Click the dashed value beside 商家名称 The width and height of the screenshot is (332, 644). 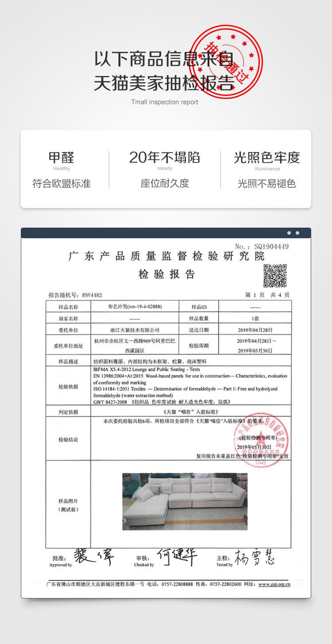(x=135, y=318)
